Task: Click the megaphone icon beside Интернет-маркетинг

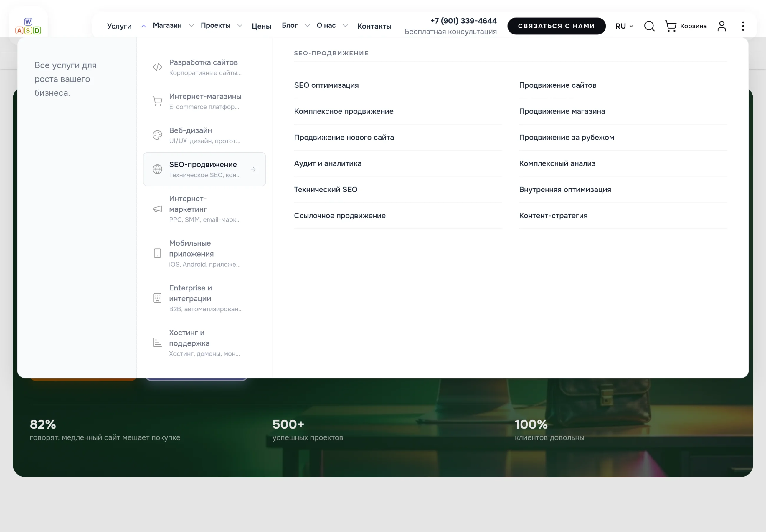Action: coord(157,209)
